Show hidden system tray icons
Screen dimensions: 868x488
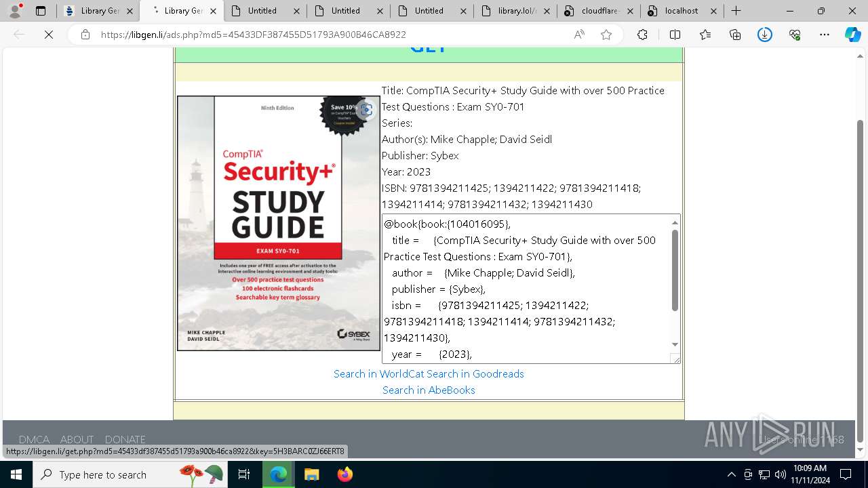[731, 474]
